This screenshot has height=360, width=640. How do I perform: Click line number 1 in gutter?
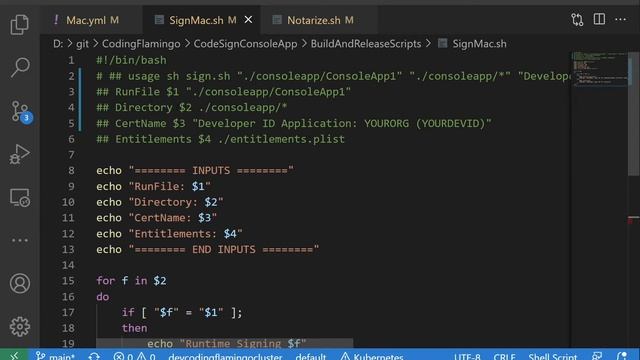[x=71, y=60]
